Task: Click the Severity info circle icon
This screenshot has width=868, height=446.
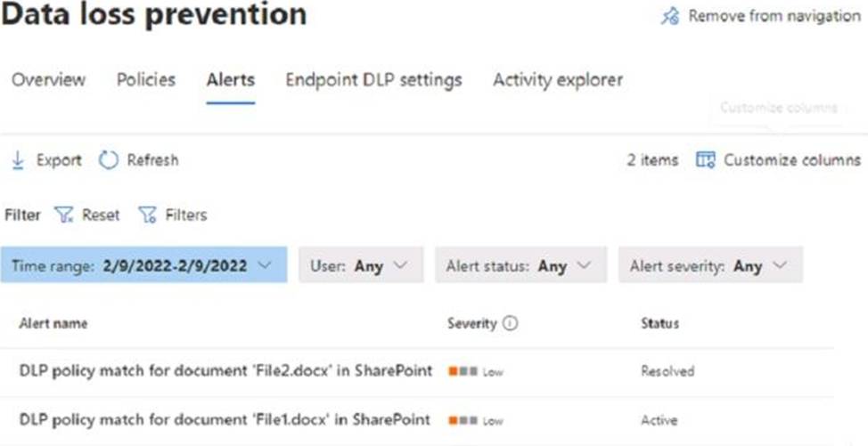Action: [510, 323]
